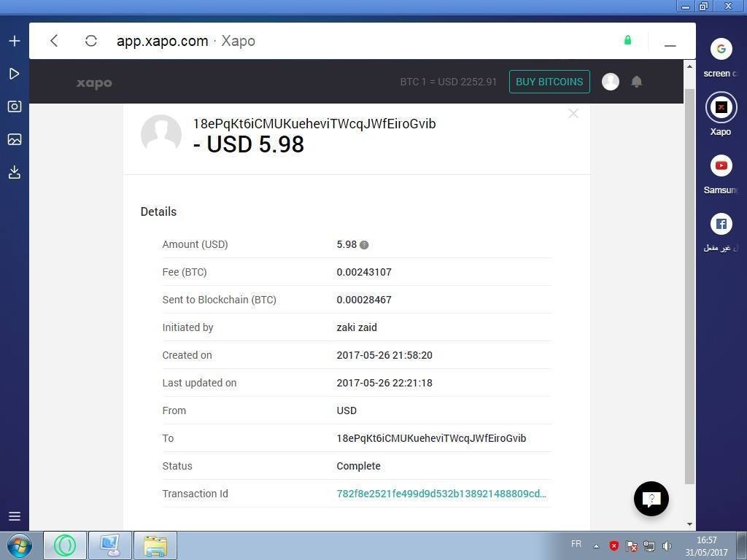Click the address in the To row
Screen dimensions: 747x560
point(431,438)
